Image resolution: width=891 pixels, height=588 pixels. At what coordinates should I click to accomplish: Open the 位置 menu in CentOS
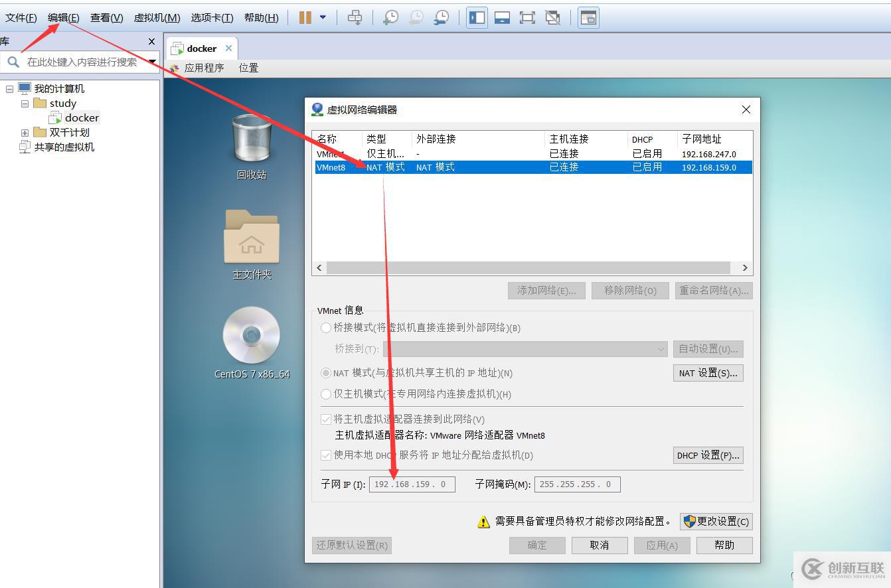tap(248, 68)
